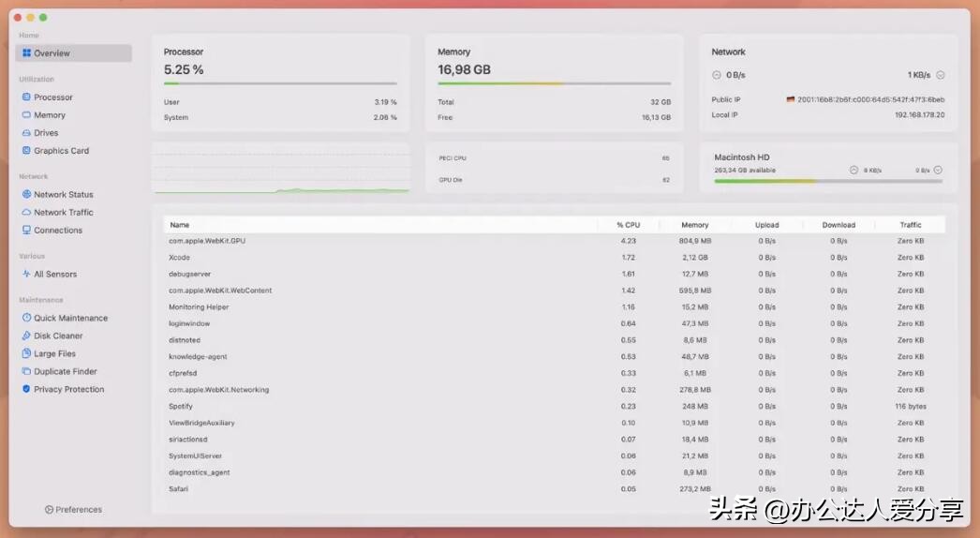Select the Xcode process row
The height and width of the screenshot is (538, 980).
tap(555, 257)
